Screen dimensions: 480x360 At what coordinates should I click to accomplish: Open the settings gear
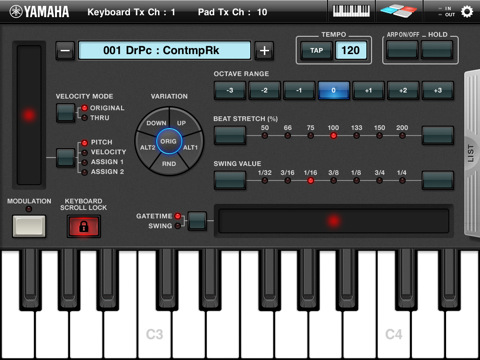467,12
